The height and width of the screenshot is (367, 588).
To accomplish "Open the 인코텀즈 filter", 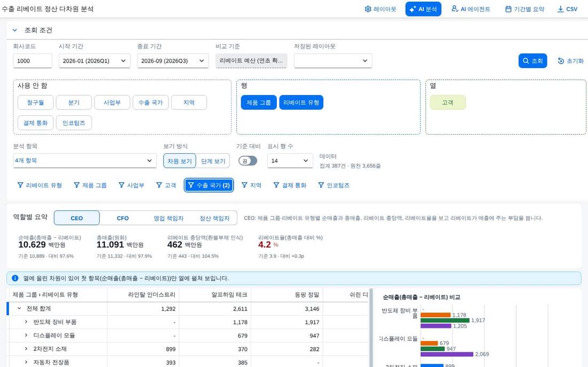I will click(334, 185).
